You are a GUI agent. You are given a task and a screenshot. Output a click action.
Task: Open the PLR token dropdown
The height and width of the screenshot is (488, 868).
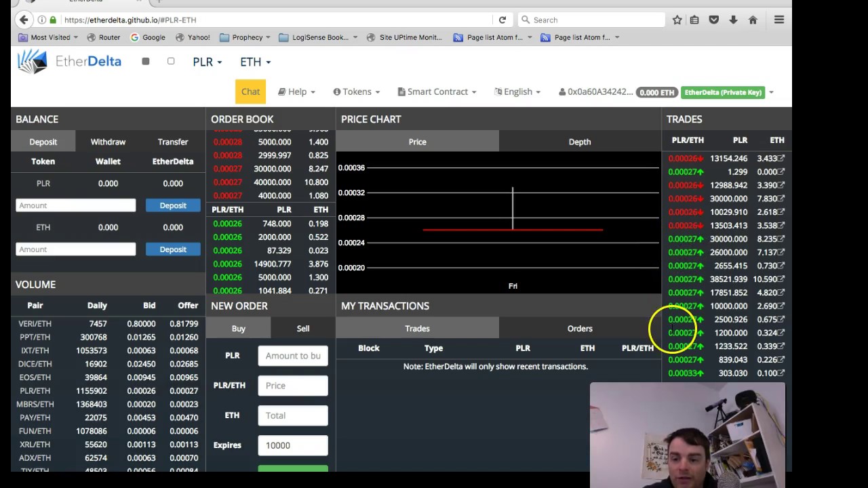[207, 62]
